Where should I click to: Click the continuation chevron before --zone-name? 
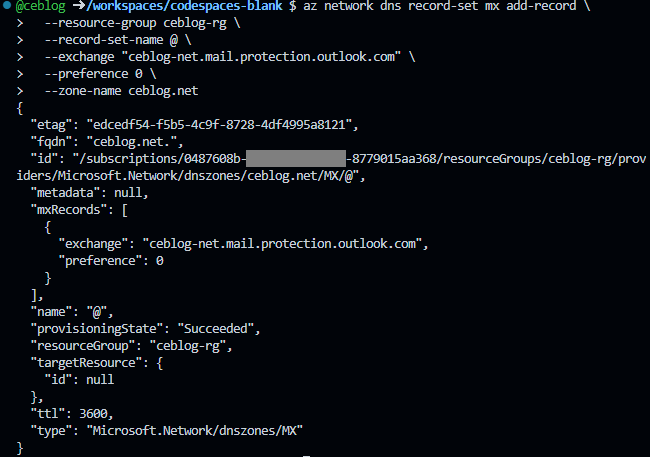tap(20, 91)
